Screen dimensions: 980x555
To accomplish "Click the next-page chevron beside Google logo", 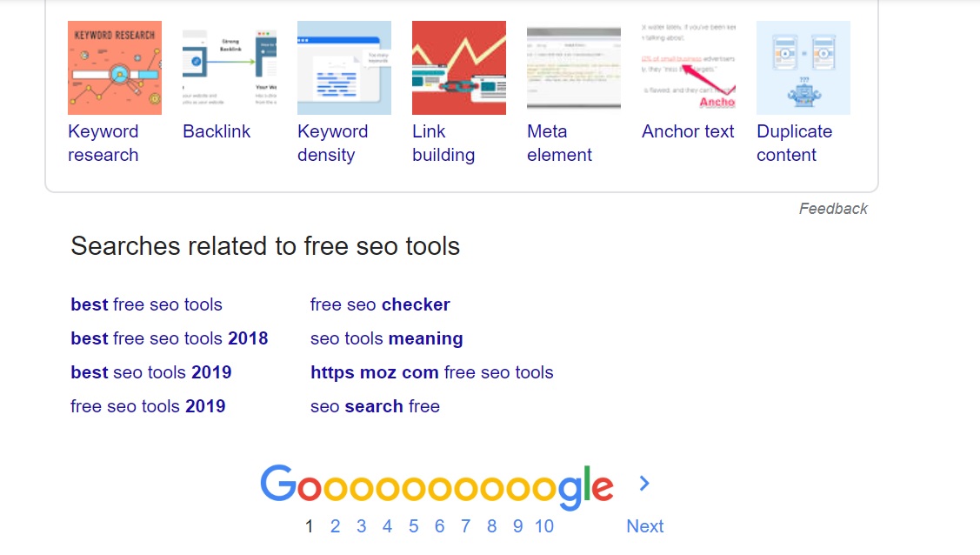I will 644,483.
